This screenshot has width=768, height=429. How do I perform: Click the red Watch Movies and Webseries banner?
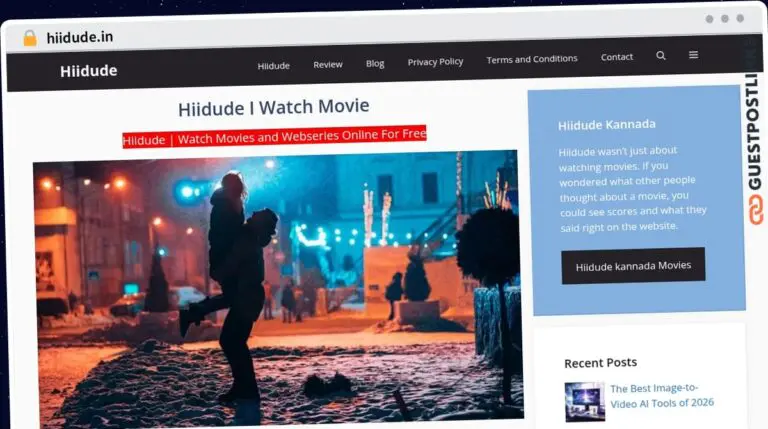(x=274, y=137)
